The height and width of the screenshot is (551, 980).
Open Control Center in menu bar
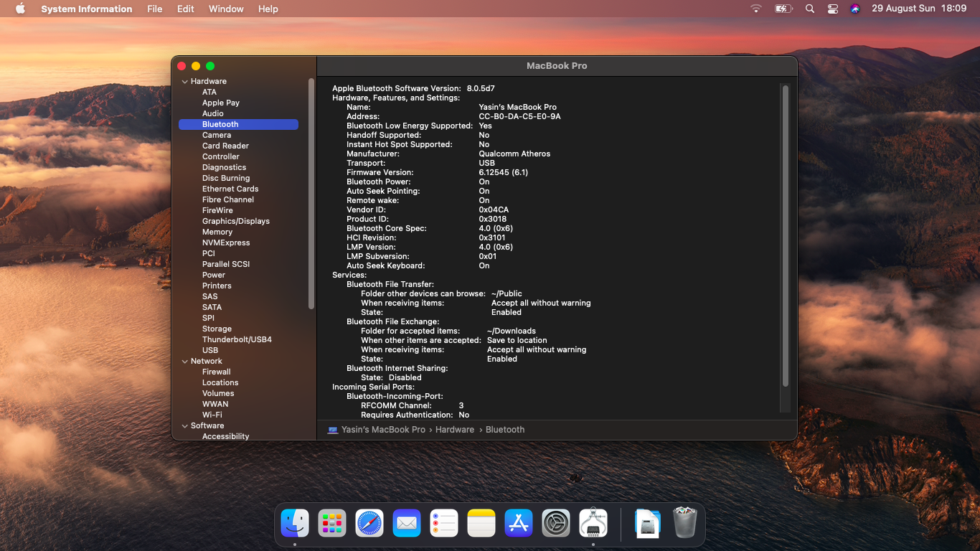832,9
